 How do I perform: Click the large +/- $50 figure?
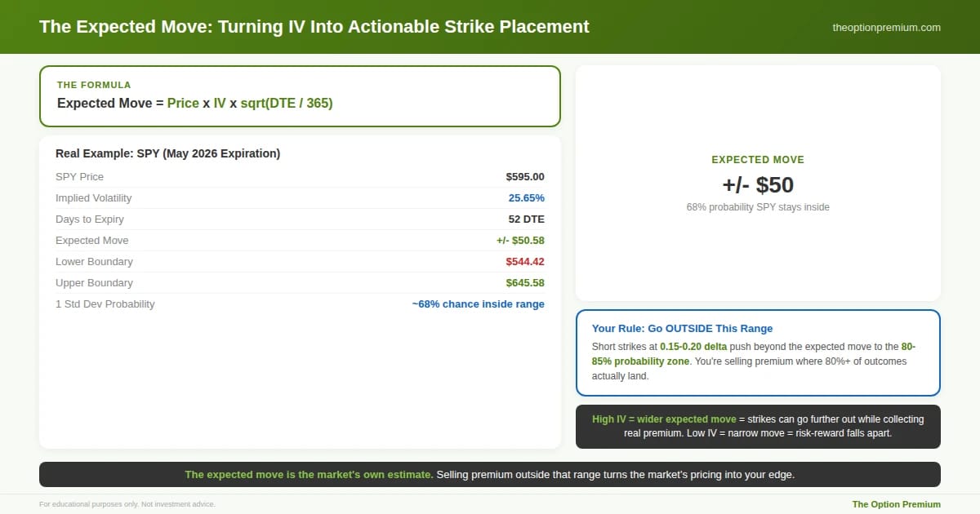[x=758, y=184]
